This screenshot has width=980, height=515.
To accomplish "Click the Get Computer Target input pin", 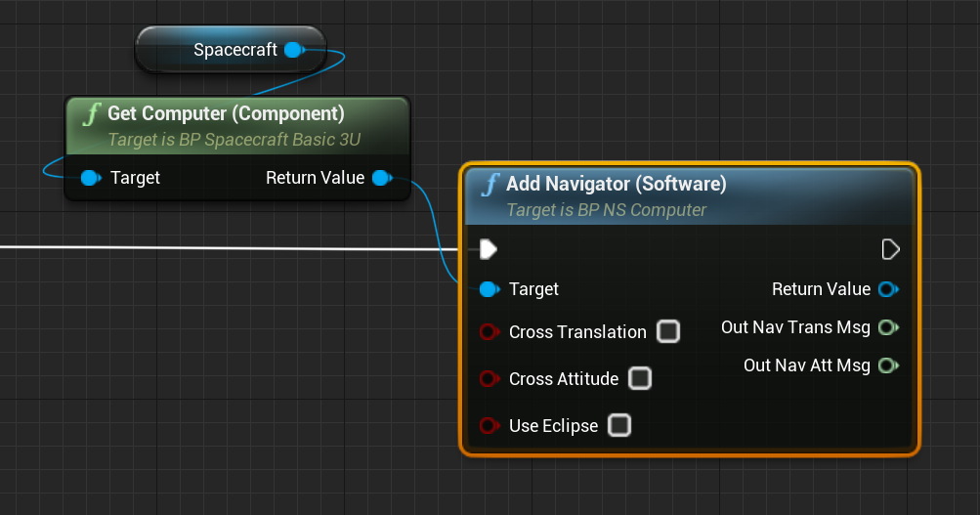I will click(x=91, y=178).
